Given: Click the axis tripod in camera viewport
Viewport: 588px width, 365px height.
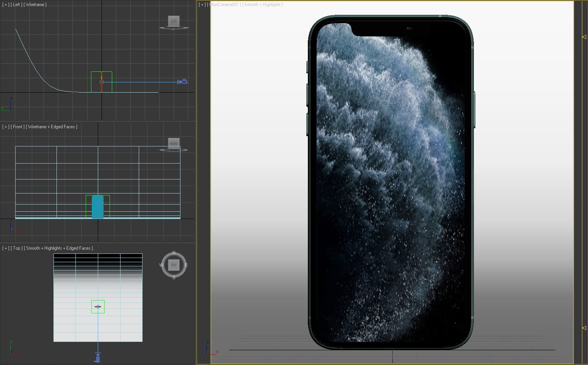Looking at the screenshot, I should tap(212, 348).
